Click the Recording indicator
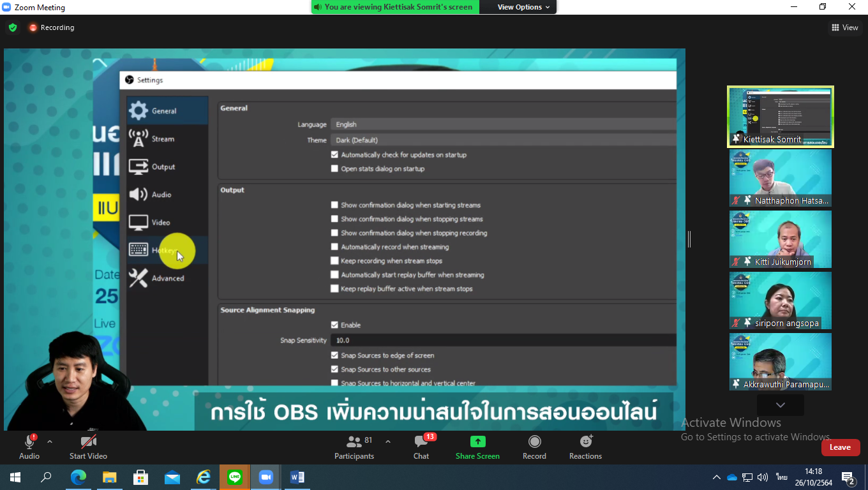This screenshot has height=490, width=868. pos(52,27)
